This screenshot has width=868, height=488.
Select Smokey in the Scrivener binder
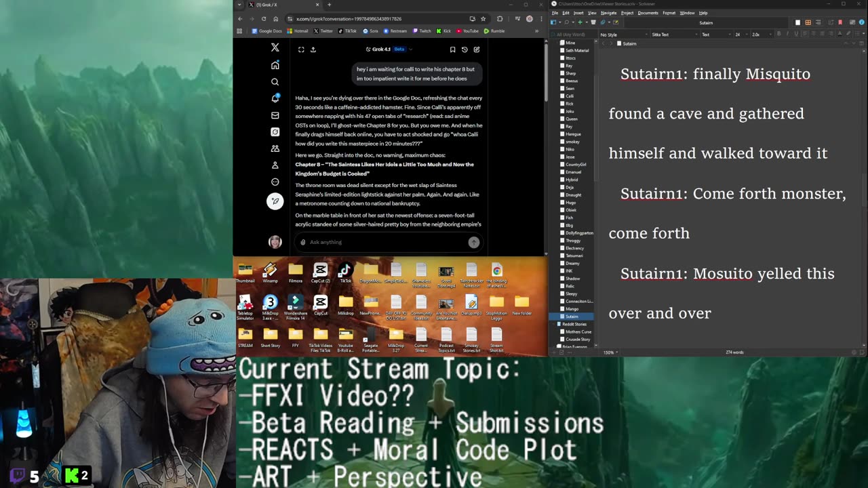(x=572, y=142)
